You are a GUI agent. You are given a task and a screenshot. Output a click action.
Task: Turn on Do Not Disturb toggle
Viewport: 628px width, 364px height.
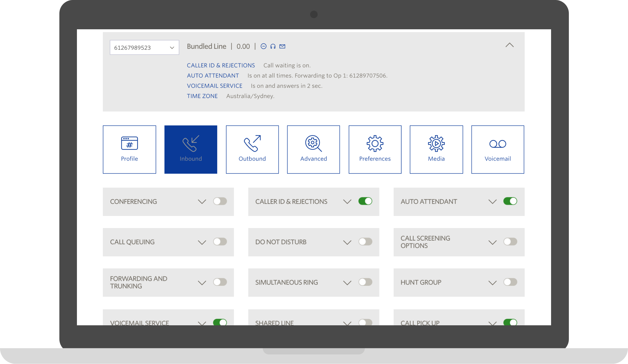pos(365,242)
